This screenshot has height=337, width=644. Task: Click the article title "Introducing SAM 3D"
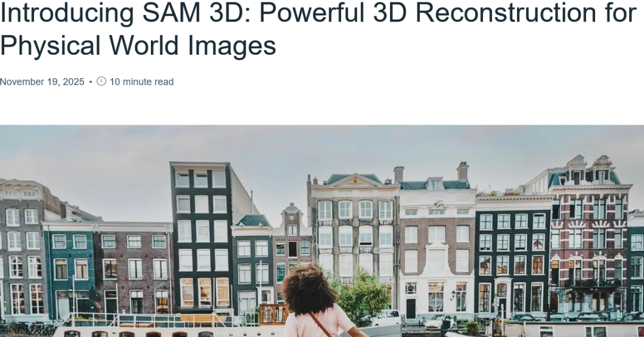click(x=318, y=29)
